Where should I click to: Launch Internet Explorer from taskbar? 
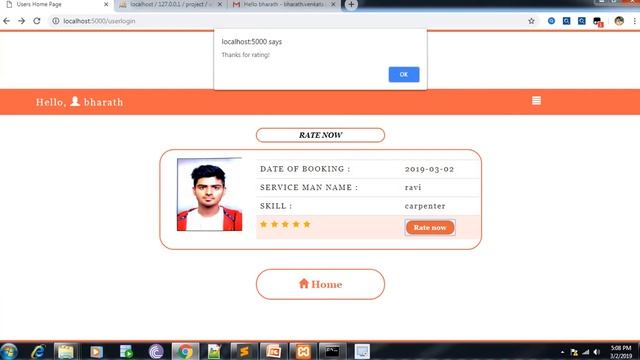(38, 351)
